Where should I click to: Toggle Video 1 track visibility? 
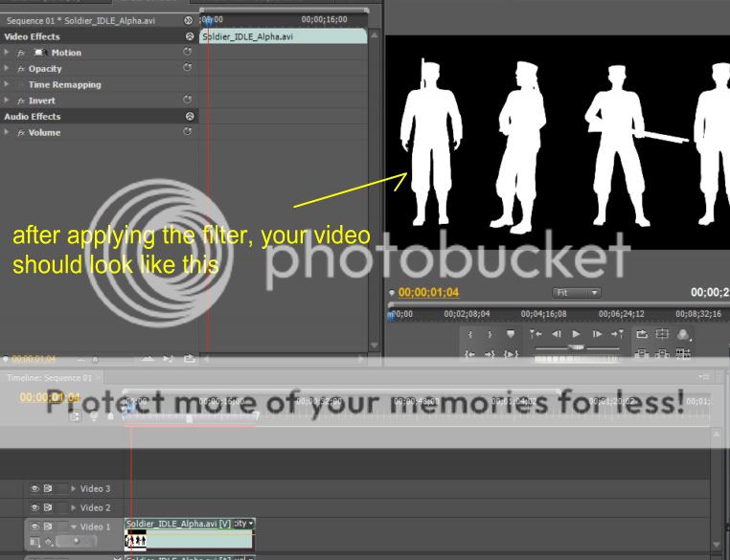(x=34, y=526)
